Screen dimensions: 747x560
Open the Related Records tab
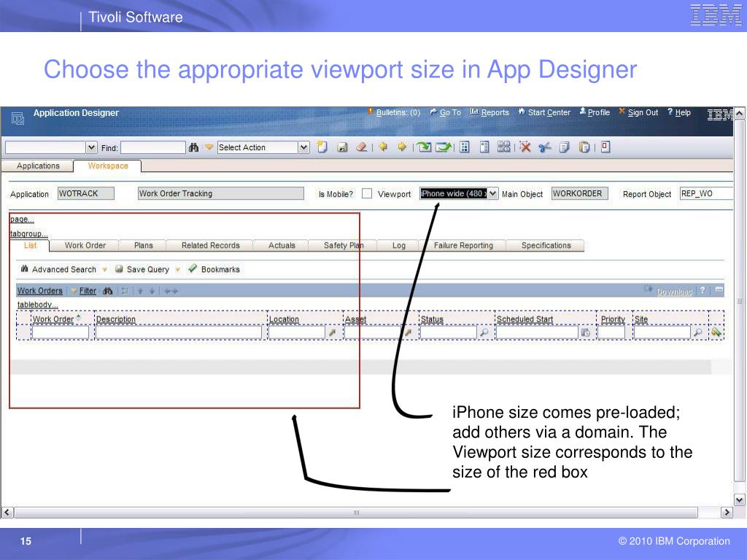click(x=211, y=245)
